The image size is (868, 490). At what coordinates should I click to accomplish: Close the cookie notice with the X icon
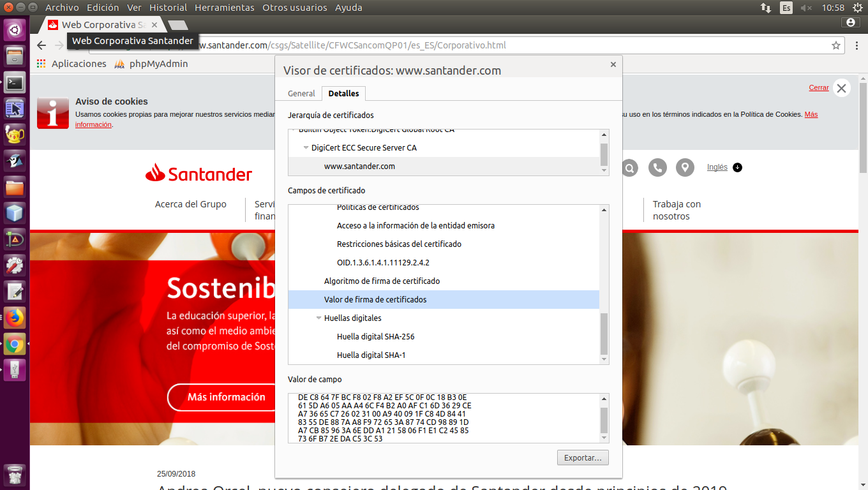pos(842,89)
